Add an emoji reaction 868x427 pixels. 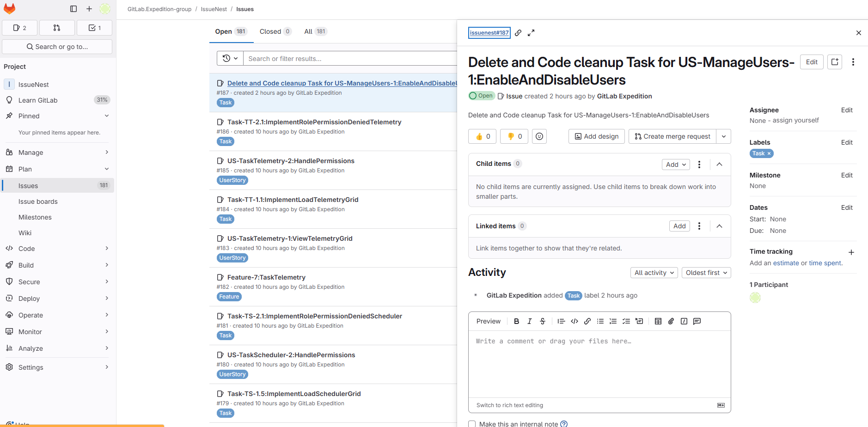[539, 136]
